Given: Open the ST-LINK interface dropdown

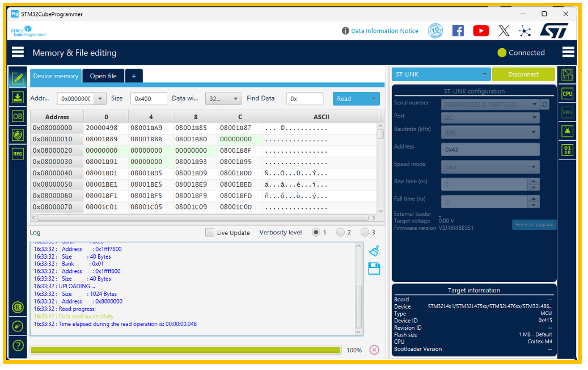Looking at the screenshot, I should pos(441,74).
